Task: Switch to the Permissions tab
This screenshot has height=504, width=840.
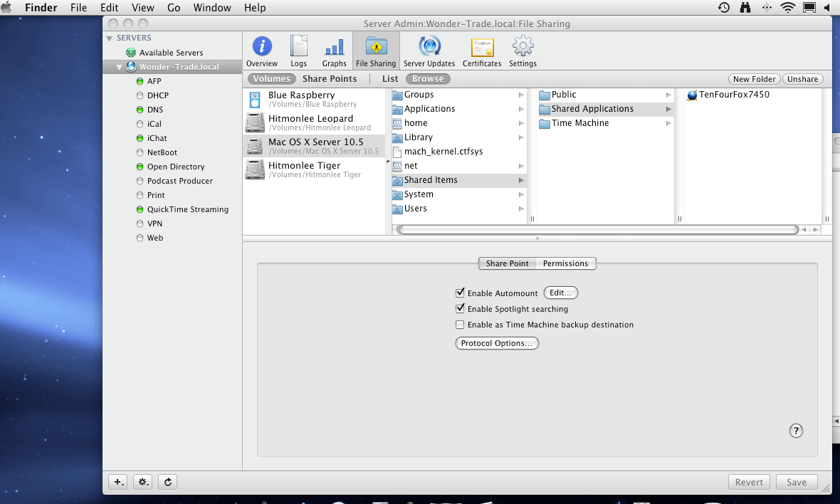Action: 566,263
